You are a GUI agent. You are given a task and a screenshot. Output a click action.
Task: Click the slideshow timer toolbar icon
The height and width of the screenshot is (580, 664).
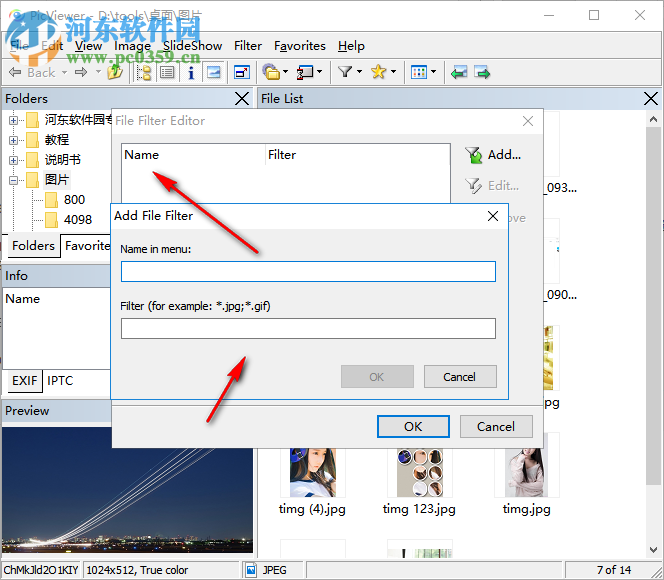tap(305, 72)
